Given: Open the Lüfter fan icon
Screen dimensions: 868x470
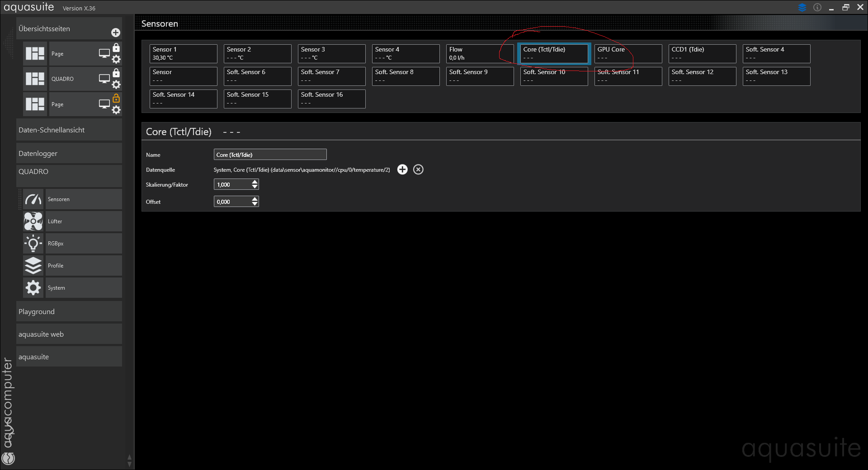Looking at the screenshot, I should click(x=33, y=221).
